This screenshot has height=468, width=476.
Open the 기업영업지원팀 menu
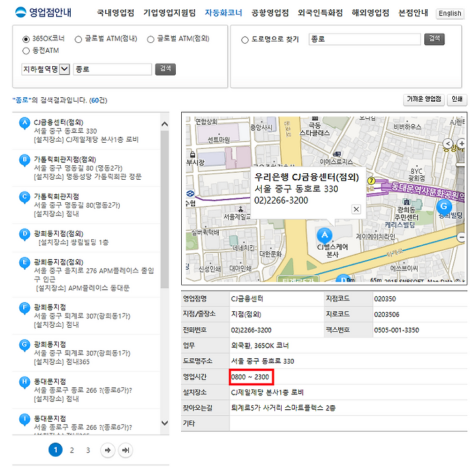coord(169,13)
